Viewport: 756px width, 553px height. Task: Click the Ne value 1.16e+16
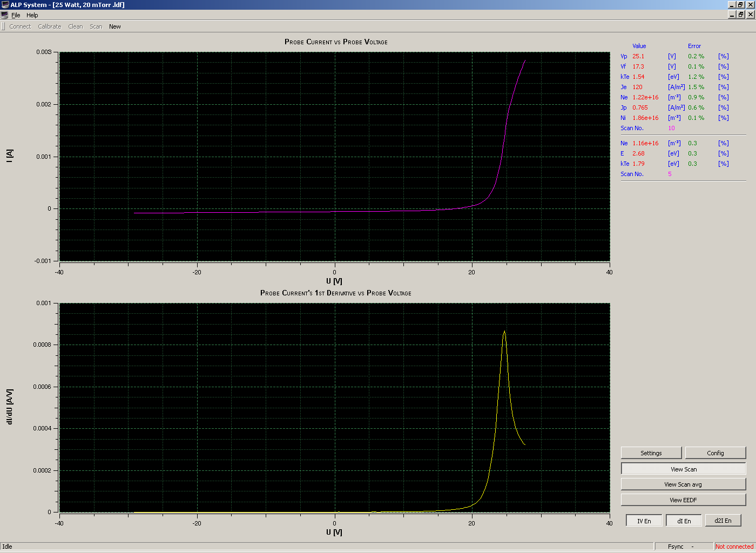[645, 143]
